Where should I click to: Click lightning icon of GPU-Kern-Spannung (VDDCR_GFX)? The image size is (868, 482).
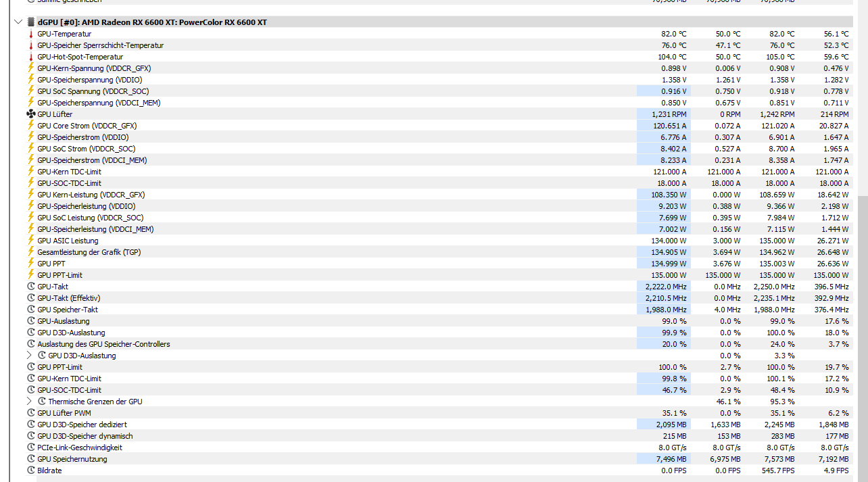(x=30, y=68)
